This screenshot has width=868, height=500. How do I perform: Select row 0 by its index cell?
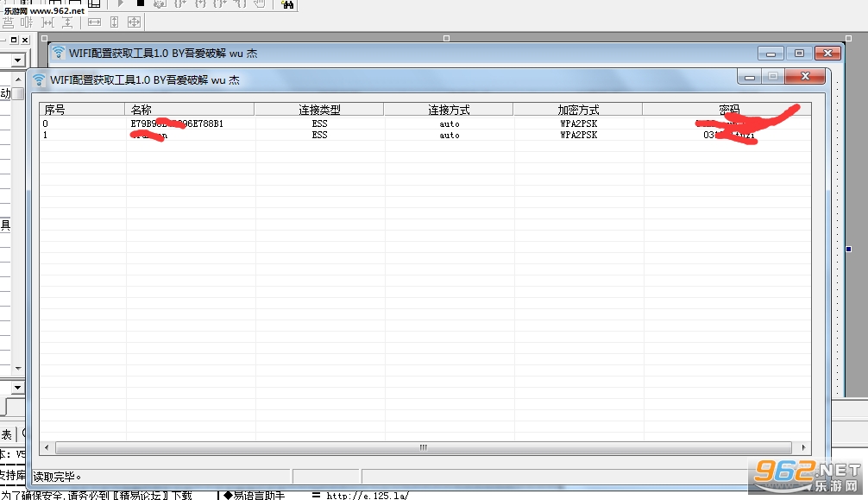pyautogui.click(x=46, y=123)
